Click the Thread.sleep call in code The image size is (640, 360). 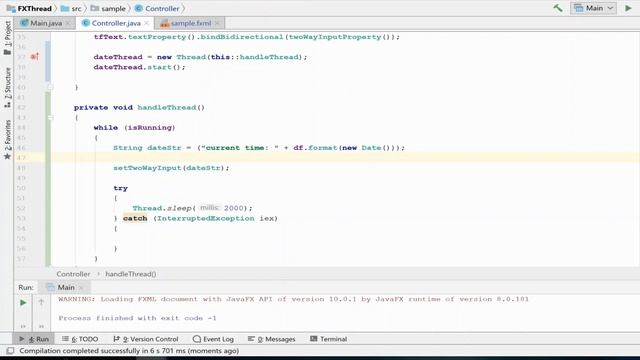[192, 208]
